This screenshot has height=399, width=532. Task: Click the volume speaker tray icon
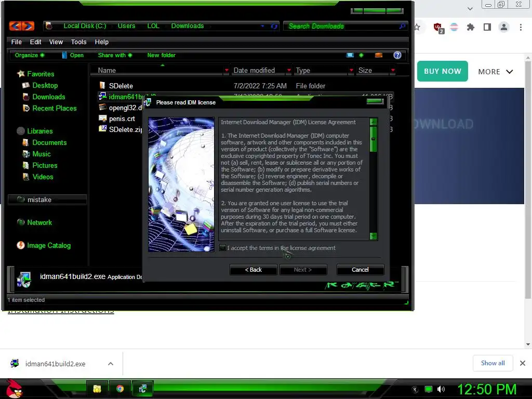point(441,389)
